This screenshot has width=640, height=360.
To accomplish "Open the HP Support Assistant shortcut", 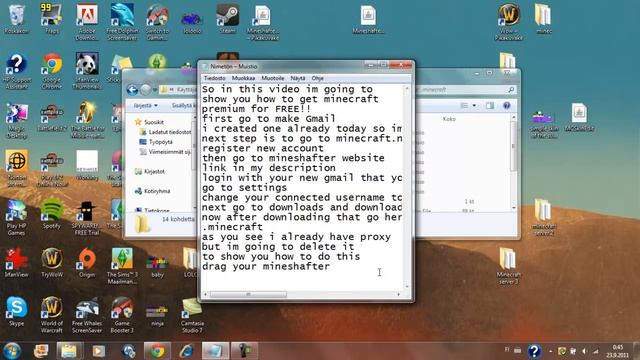I will coord(16,71).
